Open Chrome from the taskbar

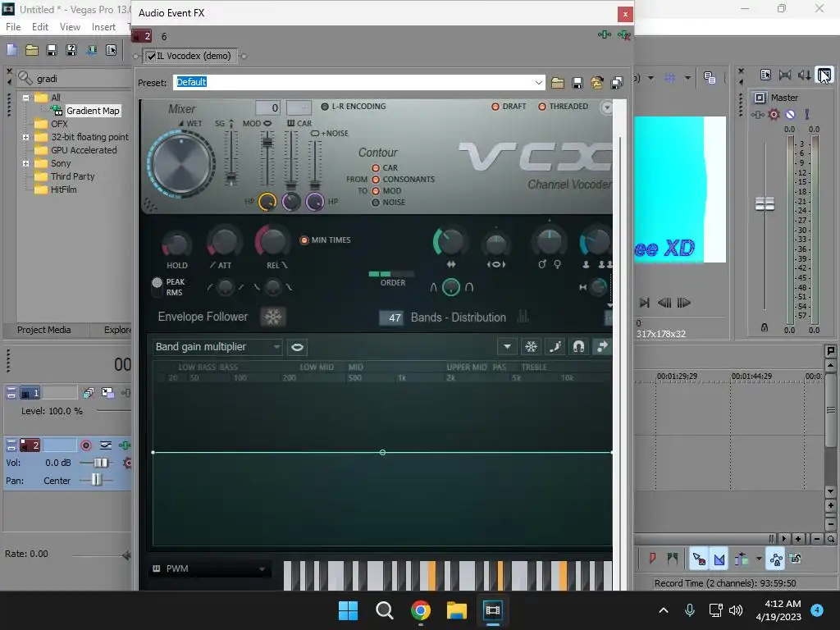coord(421,610)
